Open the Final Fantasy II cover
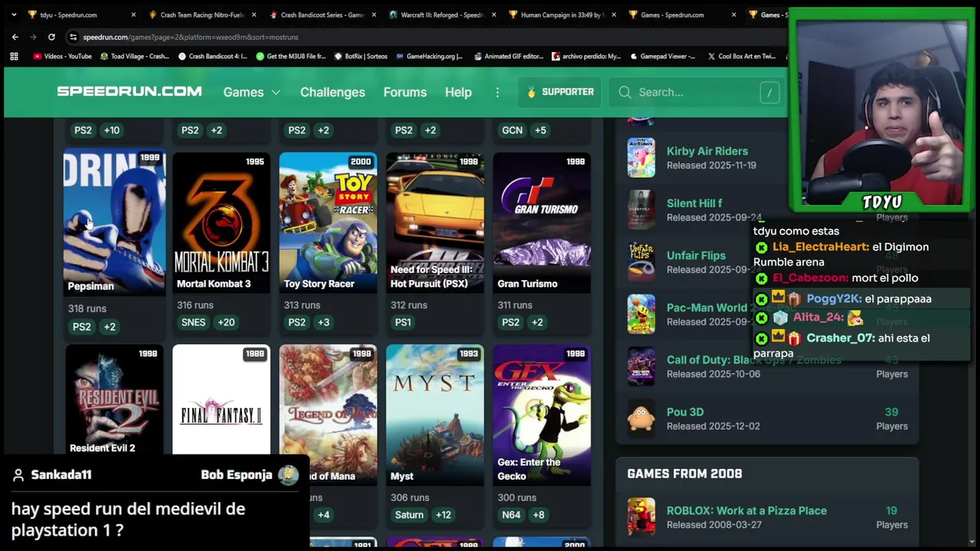The image size is (980, 551). pos(221,399)
